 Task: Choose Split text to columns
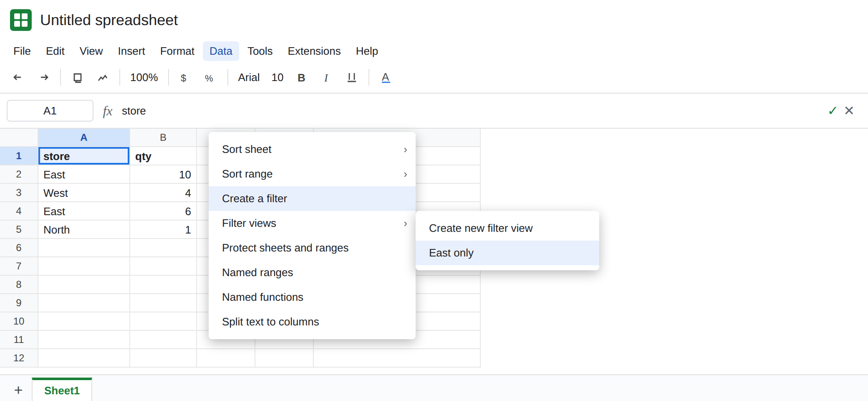[312, 322]
